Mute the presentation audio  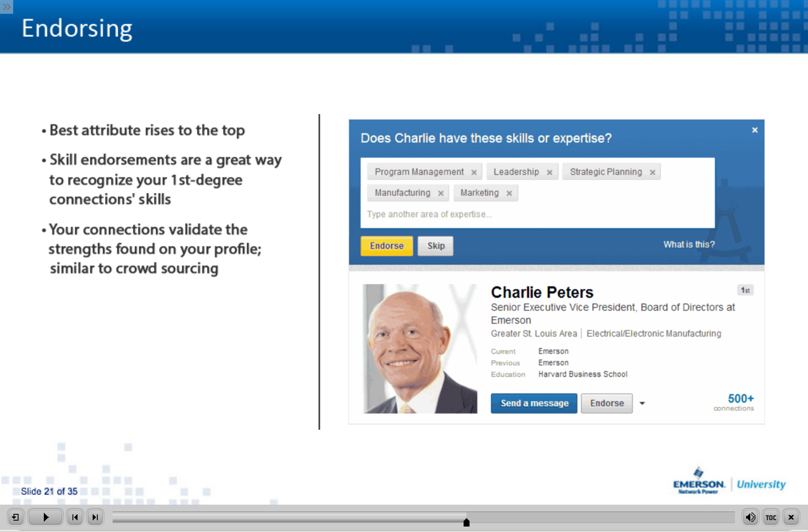pos(750,517)
